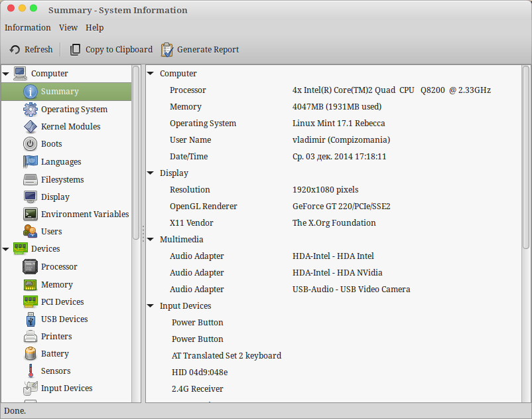Screen dimensions: 532x419
Task: Open the Memory module icon in sidebar
Action: click(x=31, y=285)
